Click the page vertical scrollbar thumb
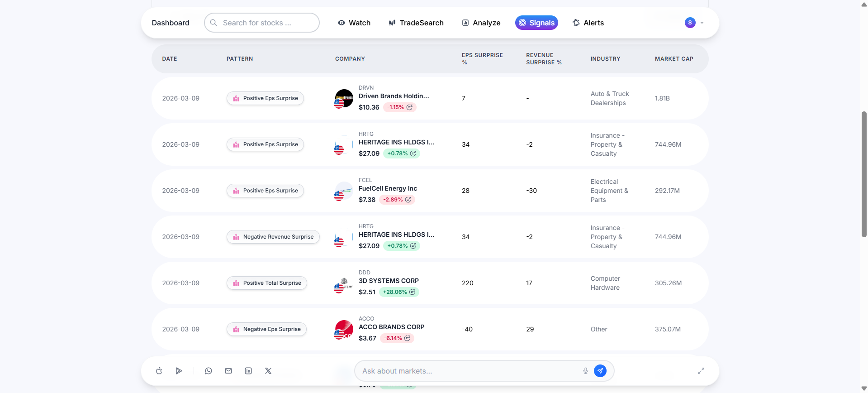This screenshot has height=393, width=868. pyautogui.click(x=864, y=174)
